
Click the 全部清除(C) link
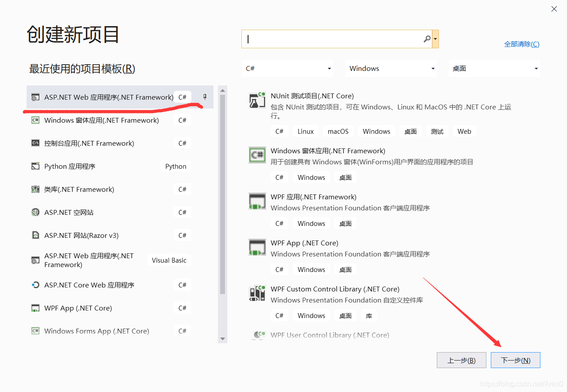(x=521, y=44)
